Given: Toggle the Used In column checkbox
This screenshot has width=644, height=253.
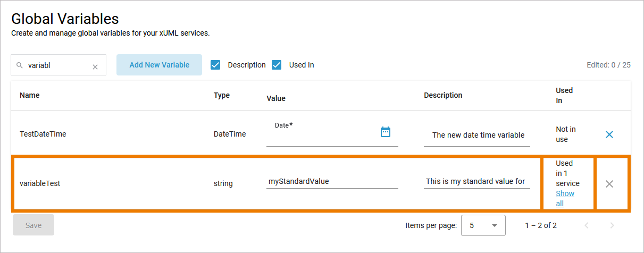Looking at the screenshot, I should click(277, 65).
